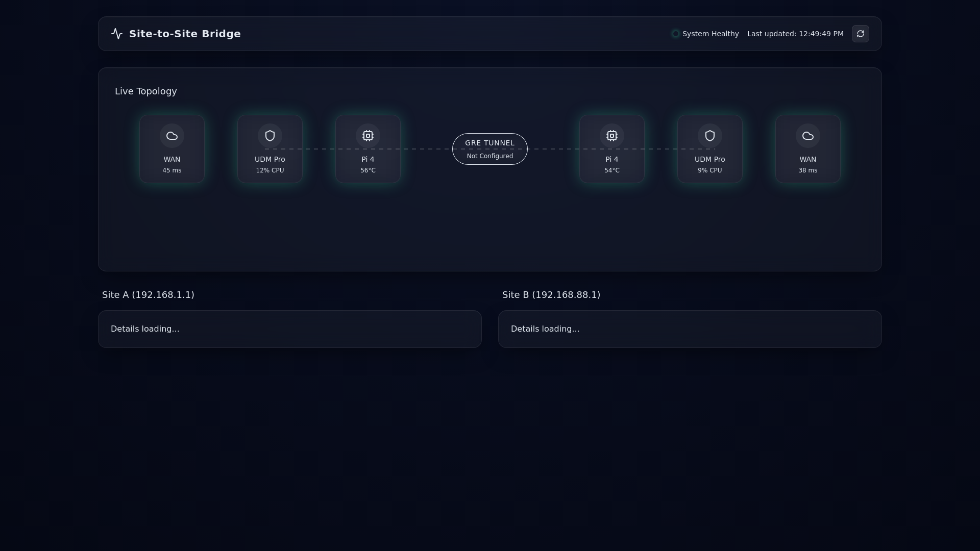Screen dimensions: 980x551
Task: Click 'UDM Pro' label on 9% CPU node
Action: (x=710, y=159)
